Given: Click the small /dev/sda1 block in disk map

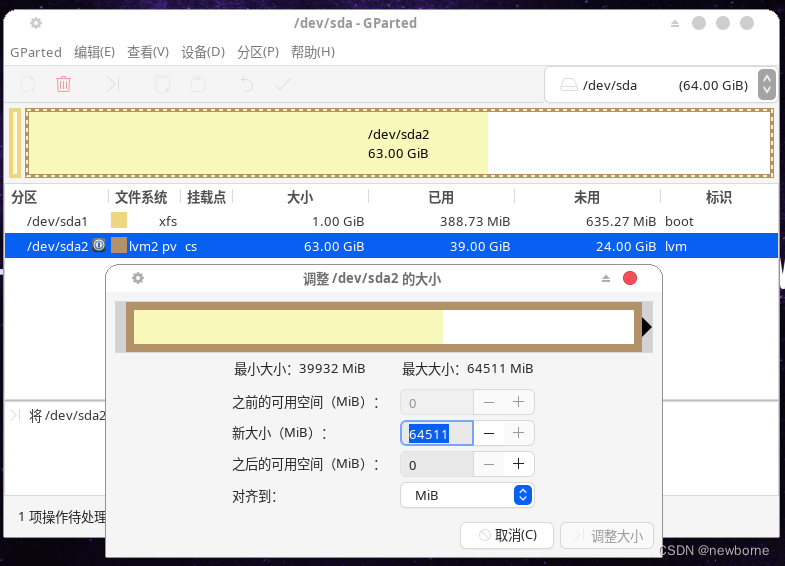Looking at the screenshot, I should pyautogui.click(x=15, y=143).
